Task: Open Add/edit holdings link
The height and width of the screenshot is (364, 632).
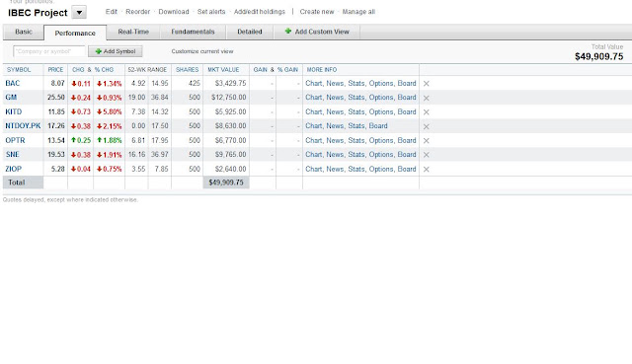Action: click(x=259, y=12)
